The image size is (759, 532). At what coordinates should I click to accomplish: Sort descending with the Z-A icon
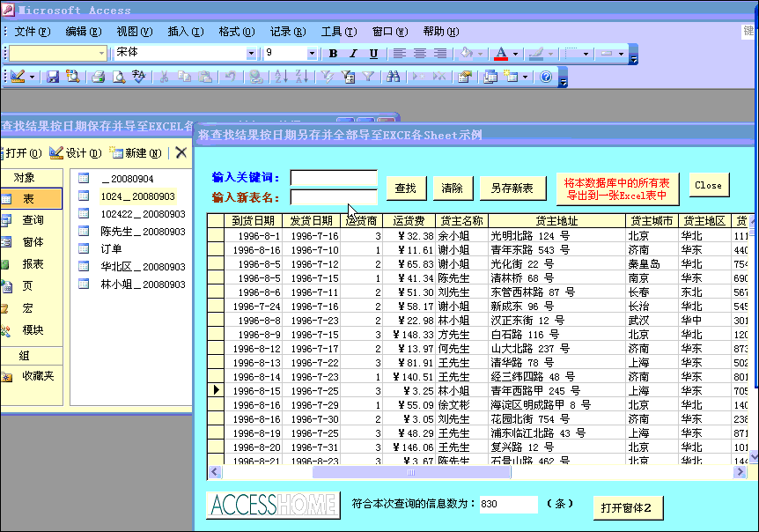coord(301,77)
